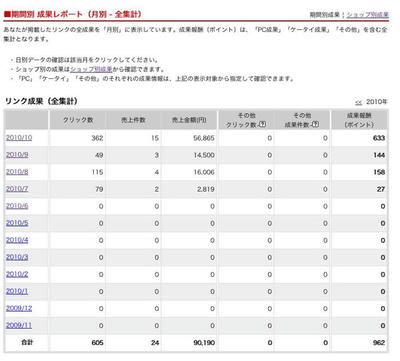Screen dimensions: 400x361
Task: Open the 2009/11 monthly report link
Action: (19, 325)
